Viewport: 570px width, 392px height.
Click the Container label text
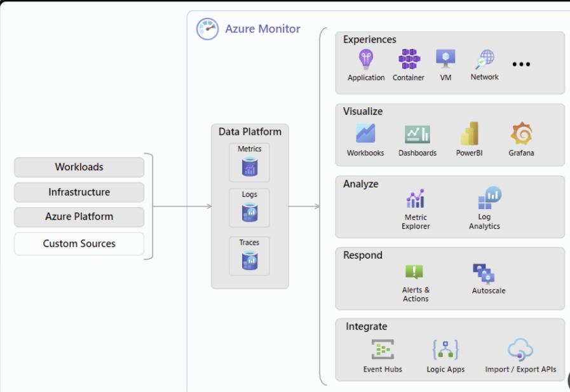[408, 78]
